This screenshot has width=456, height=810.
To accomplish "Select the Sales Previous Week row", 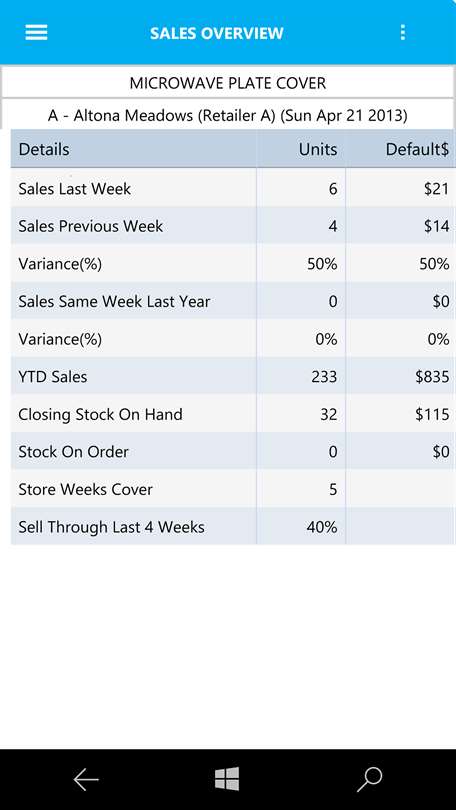I will click(x=233, y=226).
